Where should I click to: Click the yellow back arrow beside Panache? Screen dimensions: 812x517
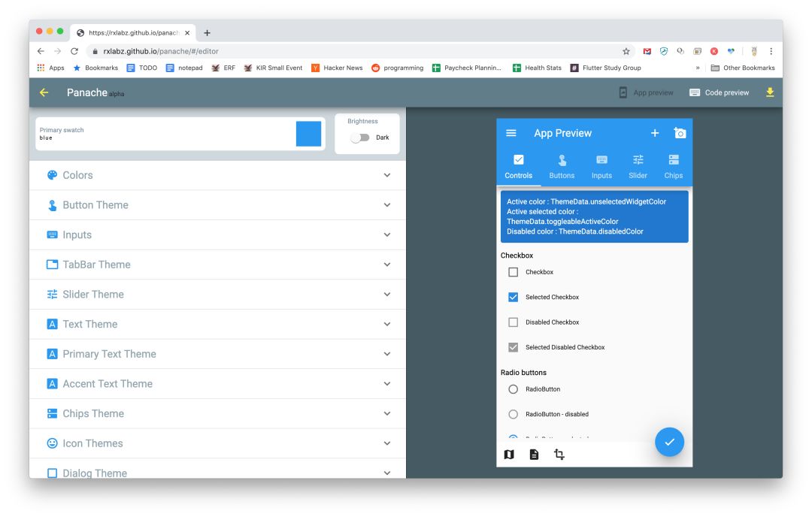click(44, 92)
